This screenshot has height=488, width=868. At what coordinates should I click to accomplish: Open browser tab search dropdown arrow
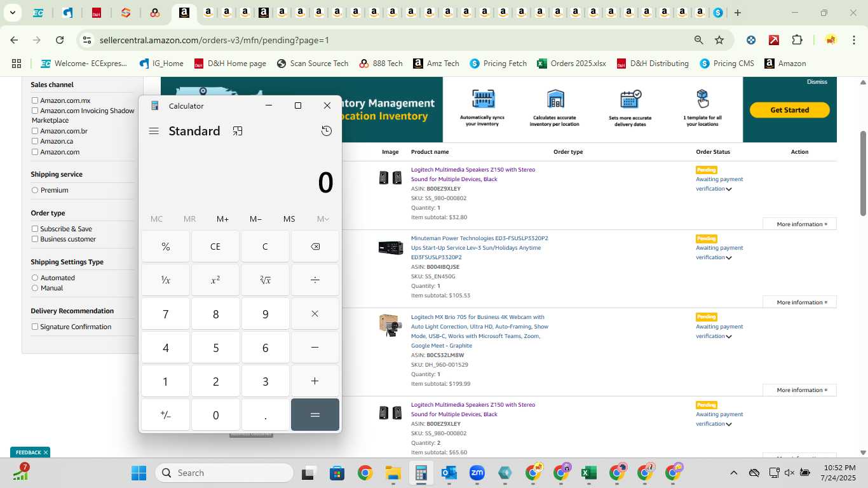click(12, 13)
